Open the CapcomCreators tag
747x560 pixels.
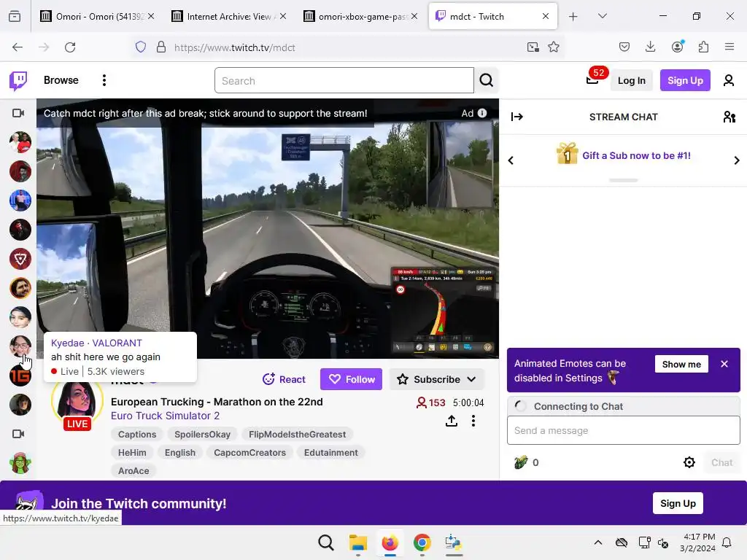click(x=249, y=453)
